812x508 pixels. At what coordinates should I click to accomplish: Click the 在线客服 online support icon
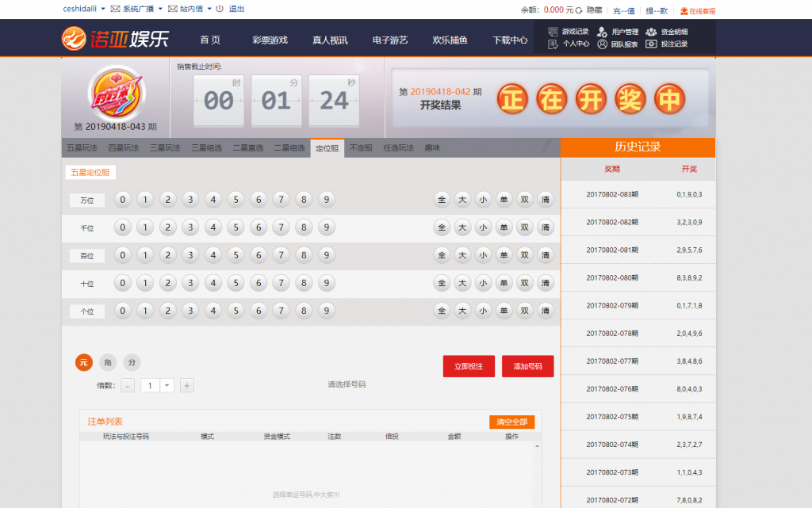[684, 11]
